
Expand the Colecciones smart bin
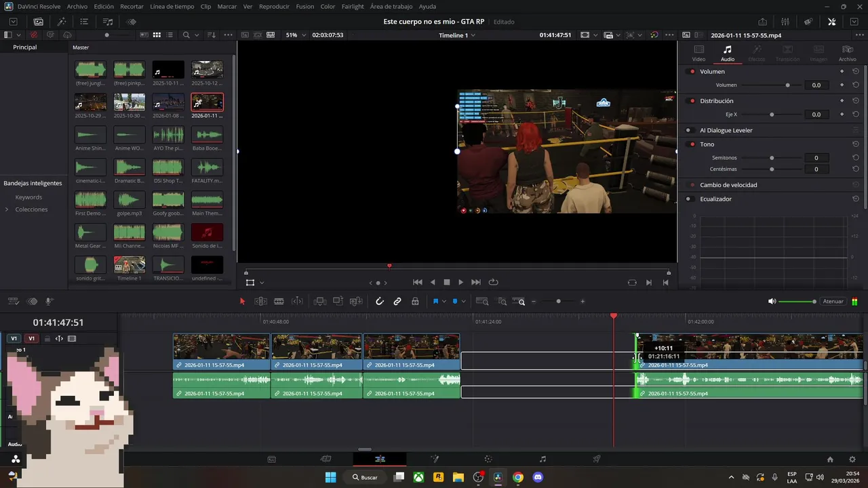[7, 209]
